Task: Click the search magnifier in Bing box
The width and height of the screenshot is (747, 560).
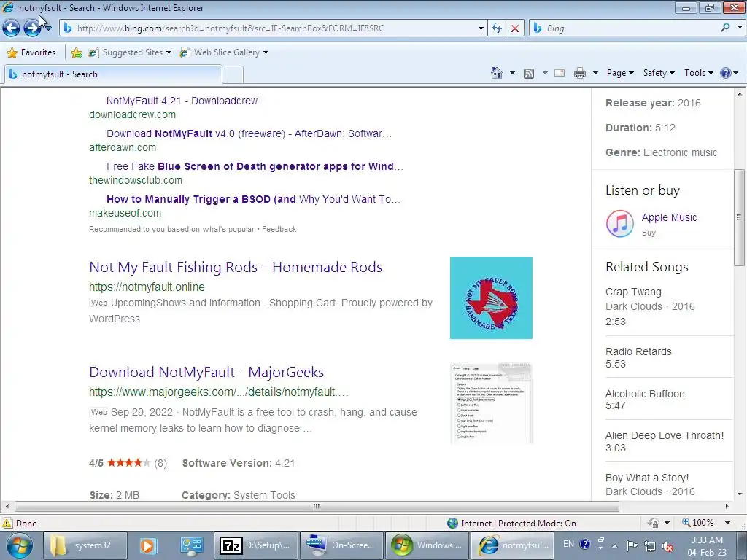Action: [x=725, y=28]
